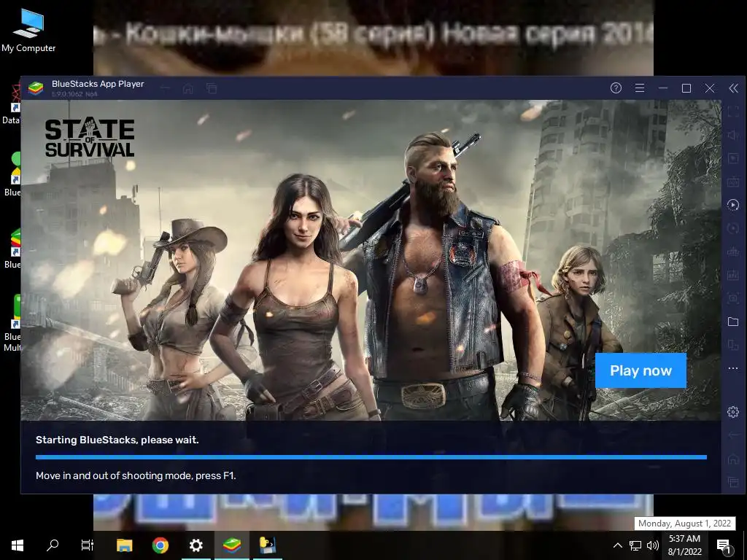Close the BlueStacks App Player window
Screen dimensions: 747x560
pos(710,88)
